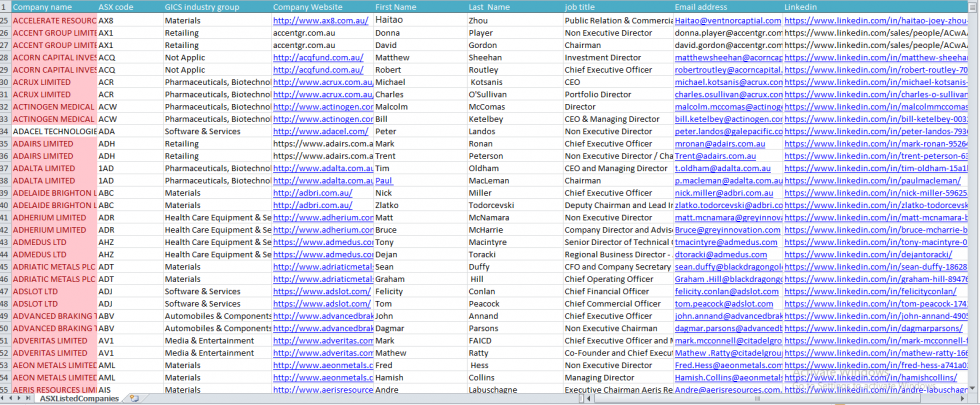The image size is (980, 405).
Task: Open the http://www.adacel.com/ website link
Action: tap(304, 131)
